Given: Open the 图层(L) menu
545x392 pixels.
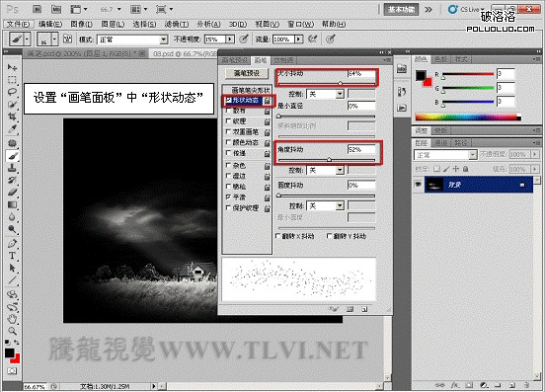Looking at the screenshot, I should [113, 24].
